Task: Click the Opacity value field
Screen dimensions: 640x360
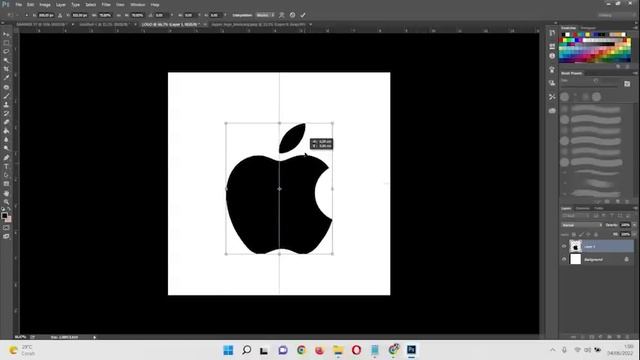Action: pos(624,225)
